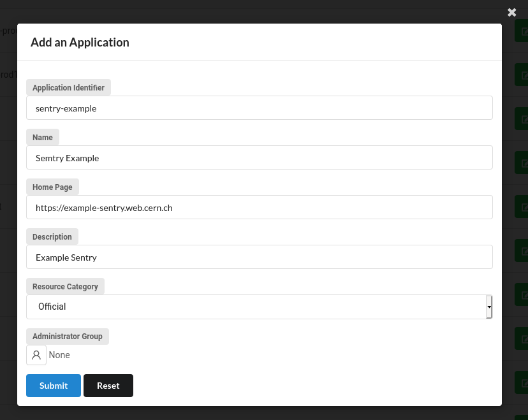
Task: Click into the Name field with Semtry Example
Action: 260,157
